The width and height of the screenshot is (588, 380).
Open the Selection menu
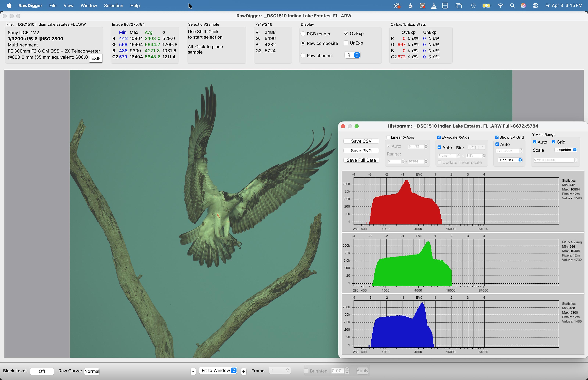(x=113, y=6)
